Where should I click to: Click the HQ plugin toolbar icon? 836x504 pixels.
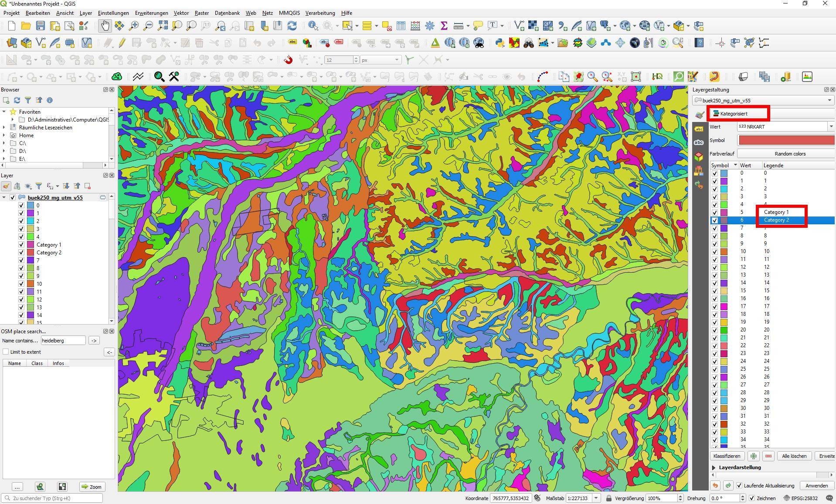point(657,77)
